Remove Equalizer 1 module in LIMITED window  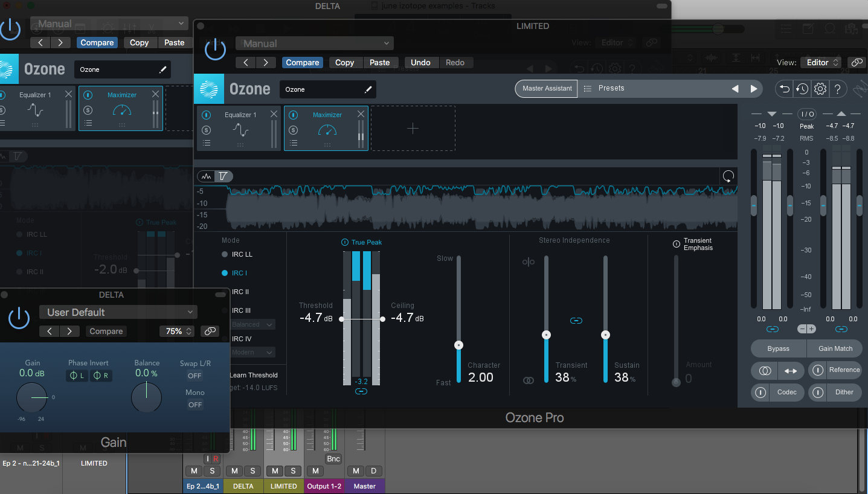pyautogui.click(x=274, y=114)
